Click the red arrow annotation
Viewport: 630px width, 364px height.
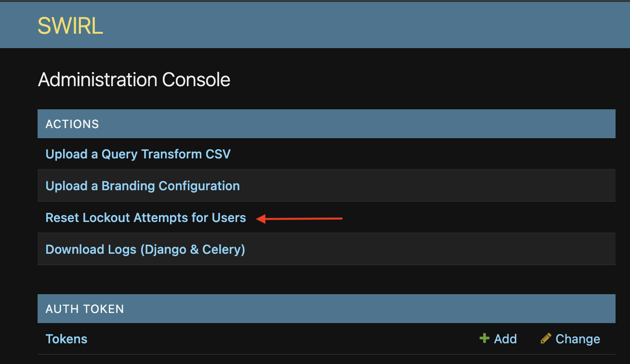[299, 219]
